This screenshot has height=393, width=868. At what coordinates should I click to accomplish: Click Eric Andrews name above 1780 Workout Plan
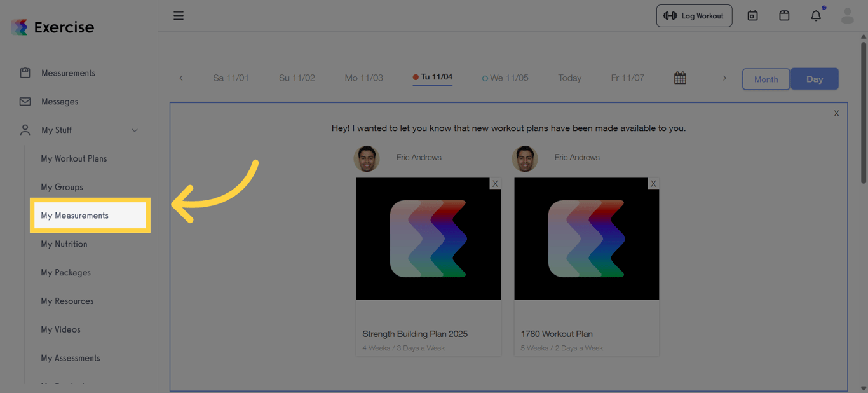pos(577,157)
